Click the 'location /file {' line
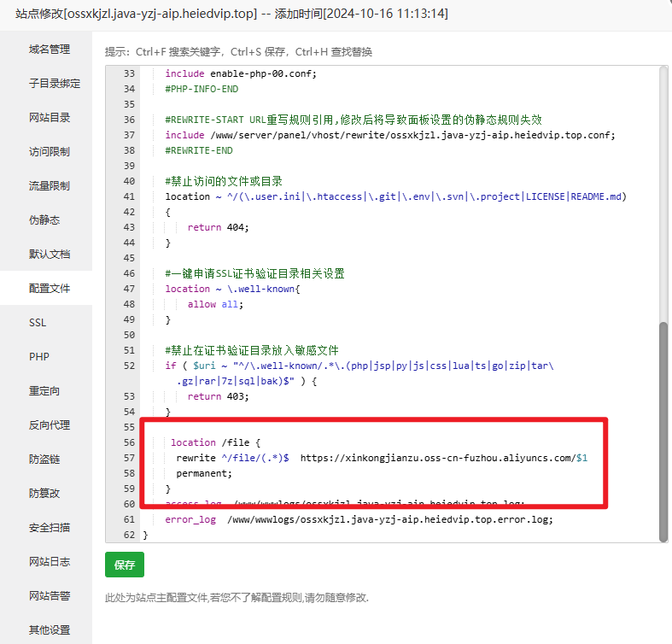672x644 pixels. tap(215, 442)
